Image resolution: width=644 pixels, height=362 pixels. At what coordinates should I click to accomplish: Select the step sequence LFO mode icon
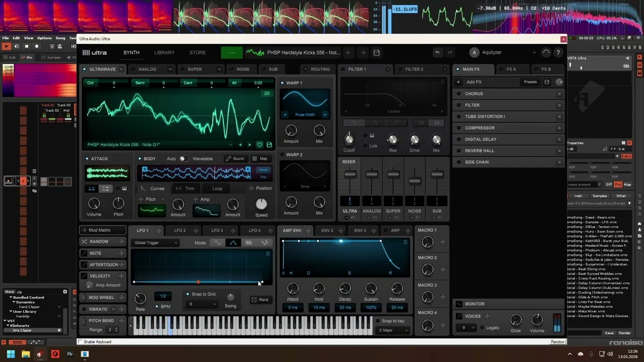[x=265, y=243]
